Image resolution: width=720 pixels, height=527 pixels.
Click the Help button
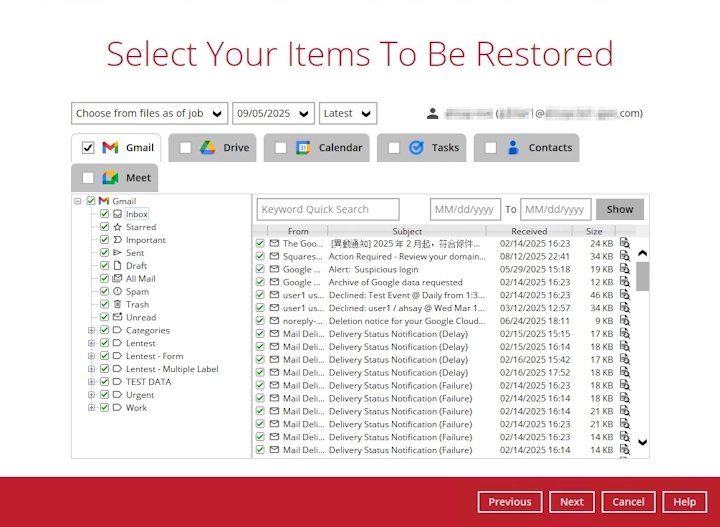pyautogui.click(x=684, y=502)
